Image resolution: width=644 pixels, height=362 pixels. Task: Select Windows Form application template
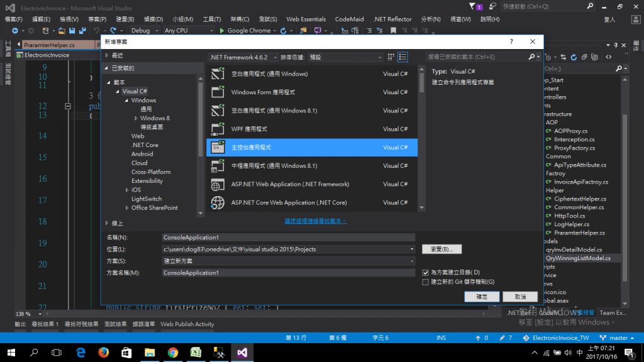coord(312,92)
